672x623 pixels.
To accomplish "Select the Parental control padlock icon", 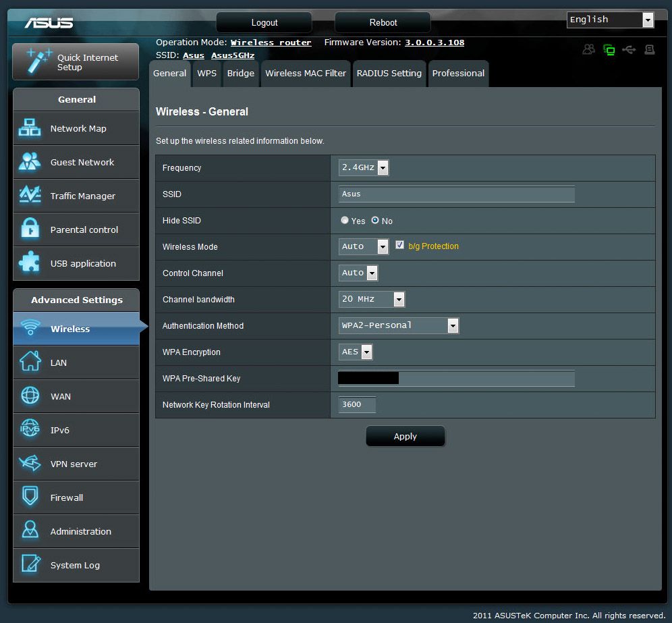I will [x=30, y=229].
